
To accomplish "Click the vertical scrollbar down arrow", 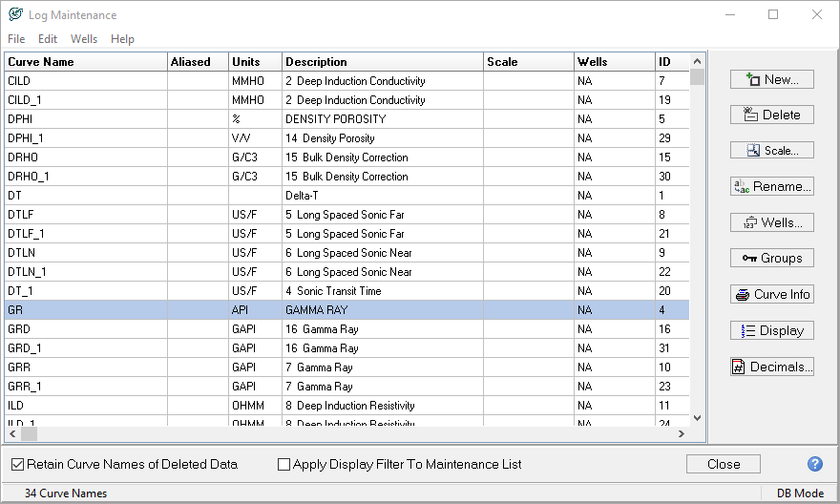I will (x=697, y=418).
